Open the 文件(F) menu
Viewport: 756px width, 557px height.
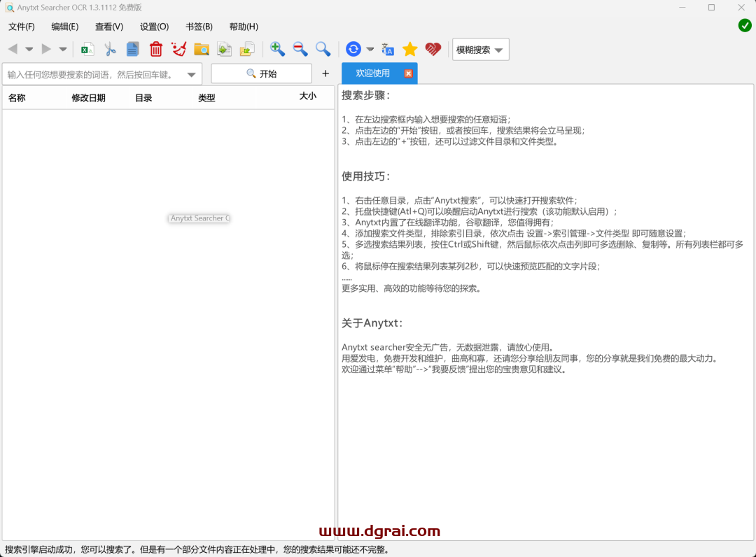pos(22,27)
